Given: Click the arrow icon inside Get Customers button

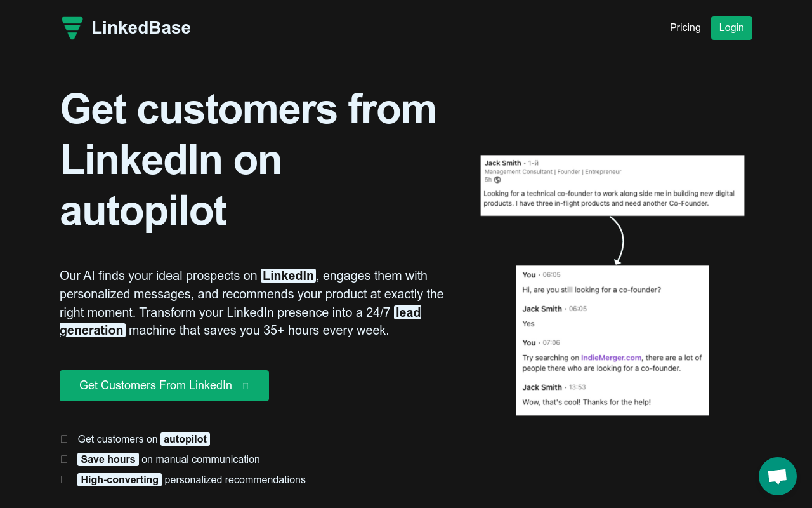Looking at the screenshot, I should point(246,386).
